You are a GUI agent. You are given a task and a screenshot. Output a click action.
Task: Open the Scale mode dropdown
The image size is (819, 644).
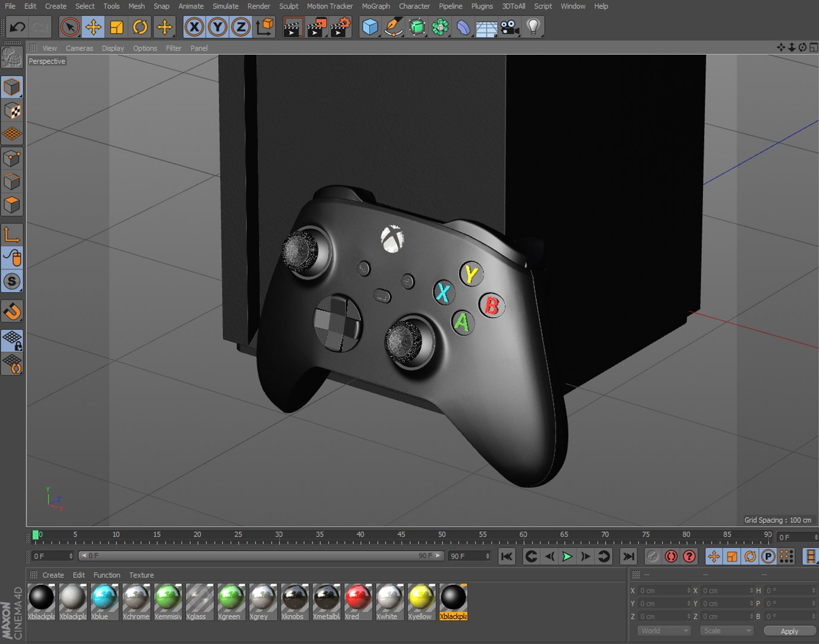727,631
